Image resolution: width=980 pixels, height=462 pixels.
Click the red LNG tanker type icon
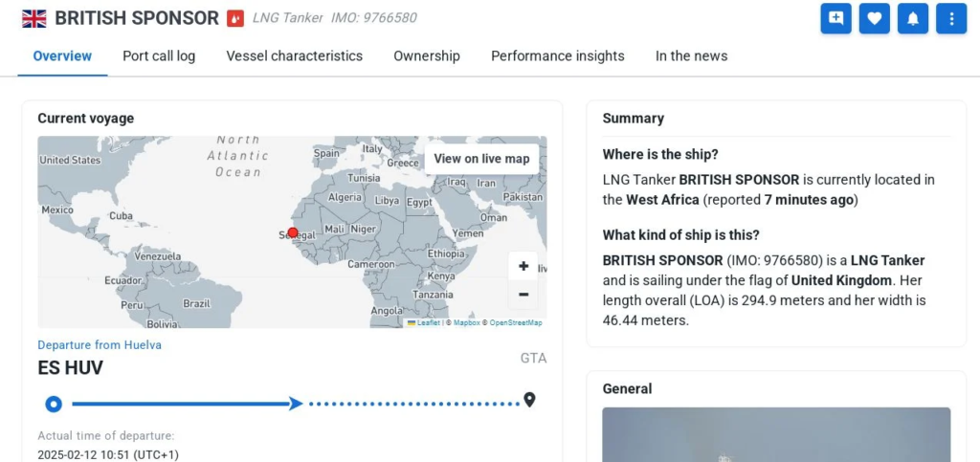[x=235, y=18]
